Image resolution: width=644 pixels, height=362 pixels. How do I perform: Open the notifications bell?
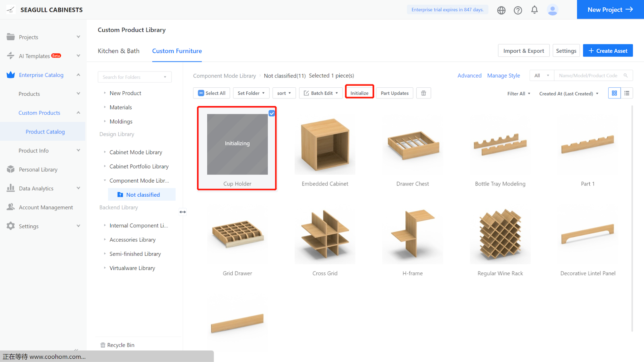535,10
